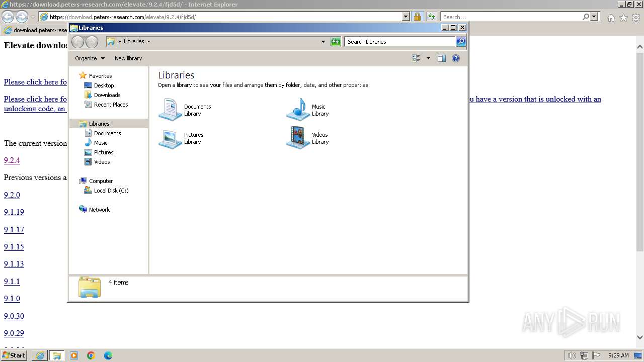Select Videos in navigation tree
Screen dimensions: 644x362
102,162
